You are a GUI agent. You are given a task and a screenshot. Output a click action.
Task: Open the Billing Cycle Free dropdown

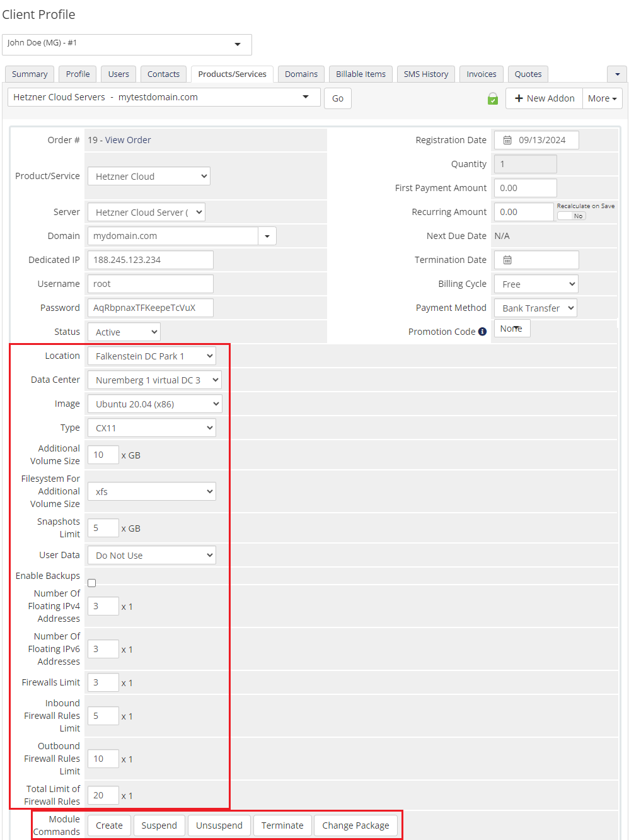[x=536, y=284]
